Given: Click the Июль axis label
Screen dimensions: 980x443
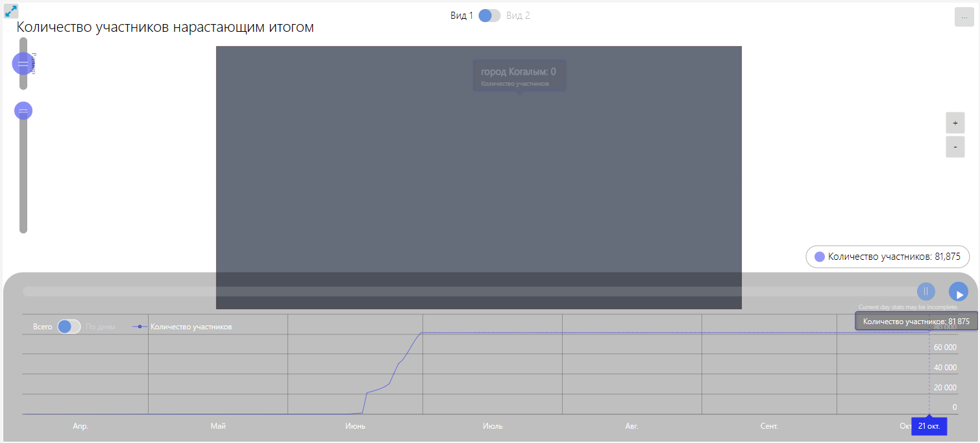Looking at the screenshot, I should (493, 426).
